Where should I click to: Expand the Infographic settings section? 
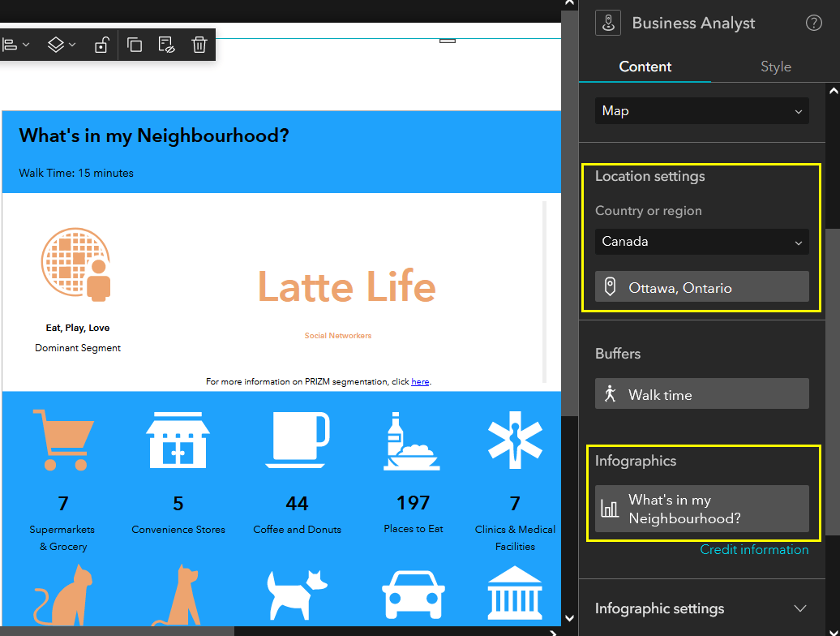[x=702, y=608]
